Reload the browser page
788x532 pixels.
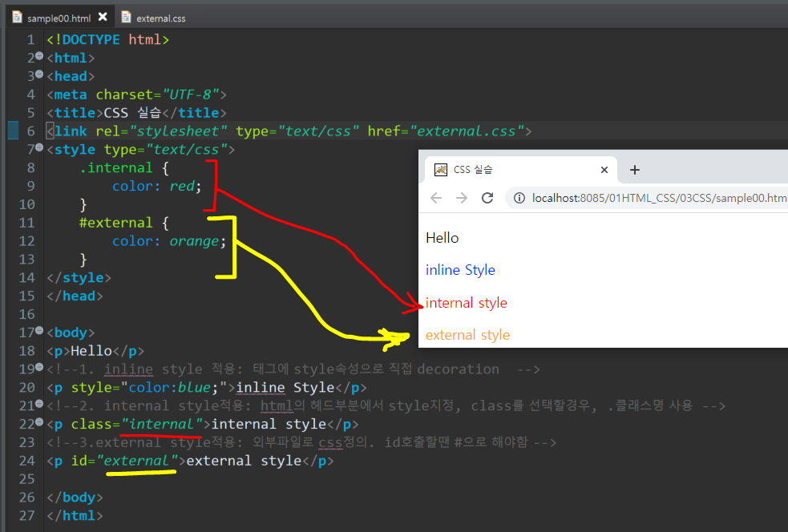click(x=487, y=198)
